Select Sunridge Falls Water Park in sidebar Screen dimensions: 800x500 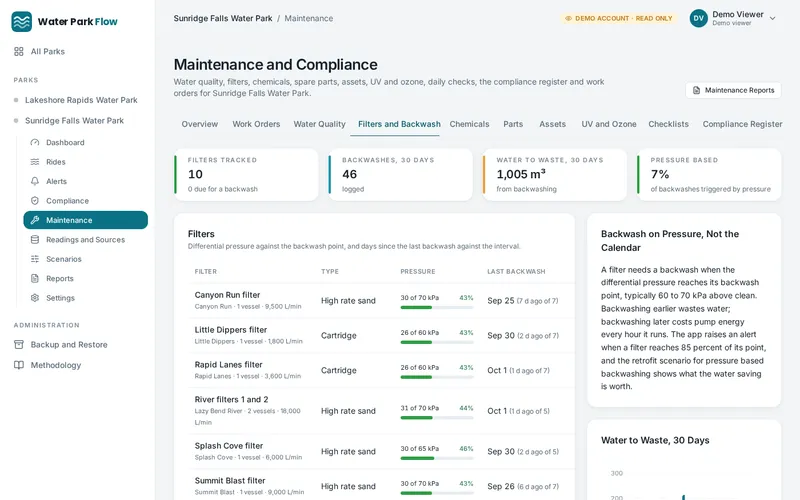point(74,120)
